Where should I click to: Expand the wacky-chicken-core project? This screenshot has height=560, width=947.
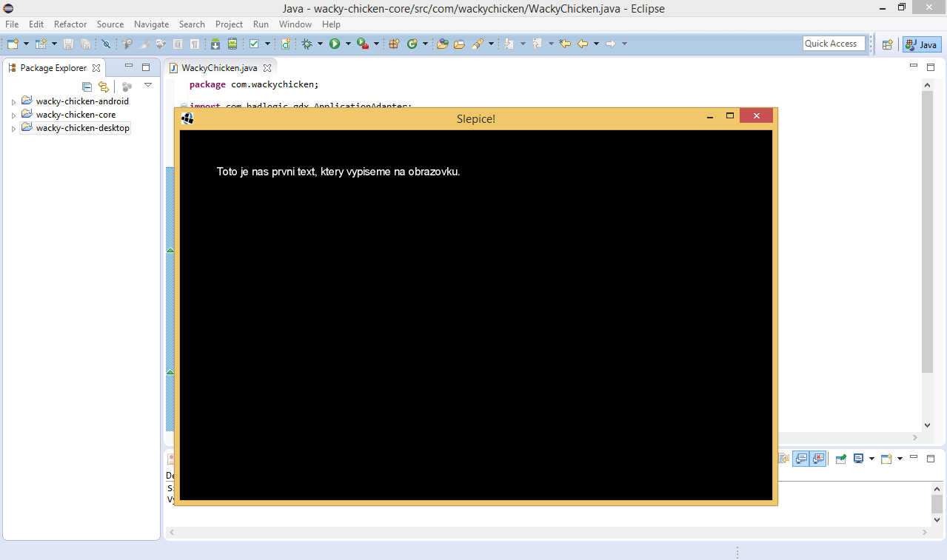click(13, 115)
